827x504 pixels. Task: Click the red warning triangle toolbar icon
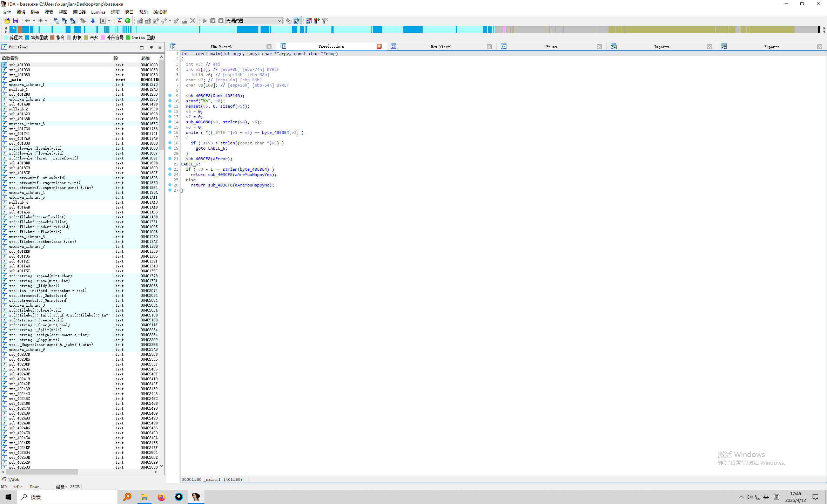120,21
